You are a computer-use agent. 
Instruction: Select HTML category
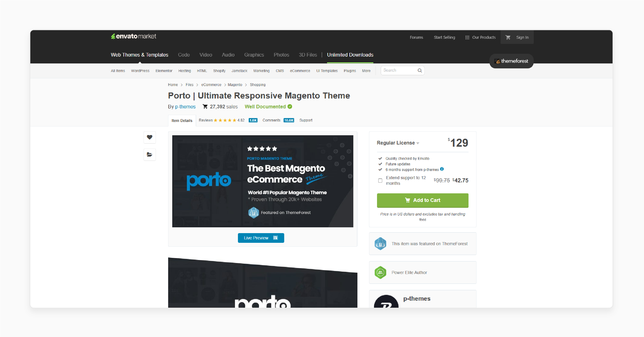click(x=202, y=71)
